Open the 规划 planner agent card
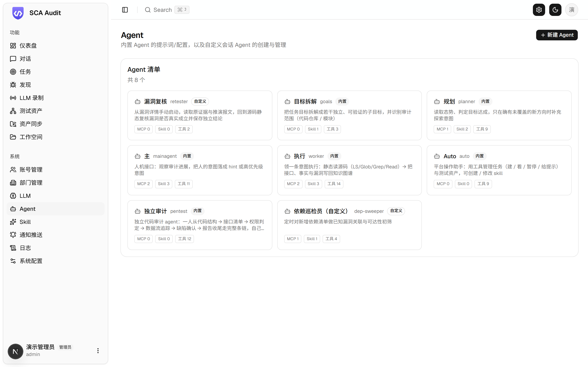This screenshot has width=588, height=367. (x=499, y=115)
